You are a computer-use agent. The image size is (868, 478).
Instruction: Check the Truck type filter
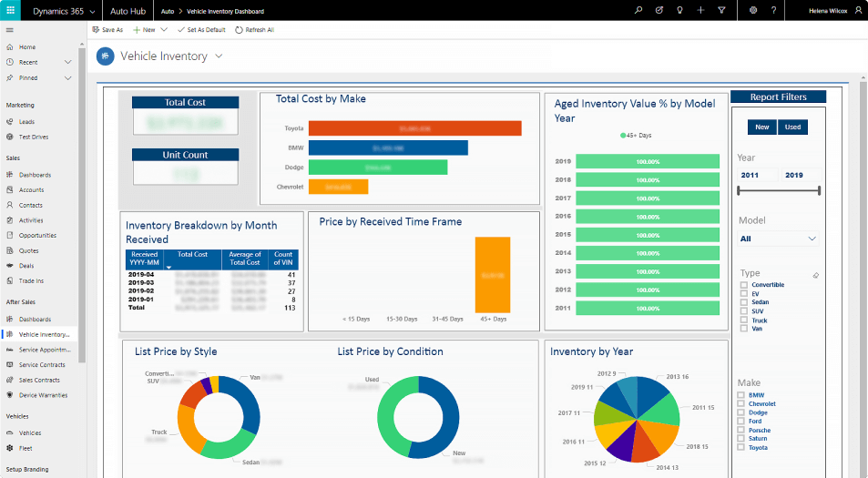(x=743, y=320)
